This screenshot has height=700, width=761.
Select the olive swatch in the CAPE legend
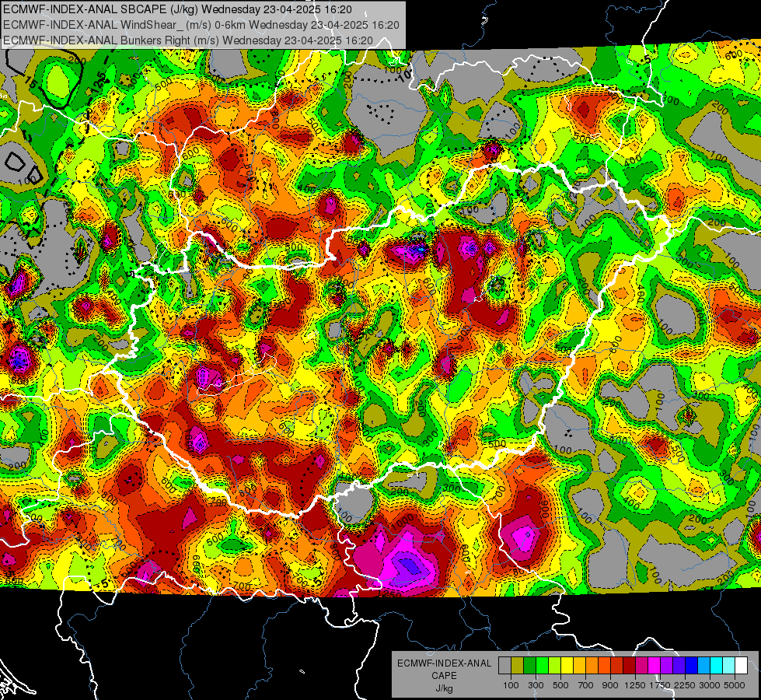(x=518, y=666)
